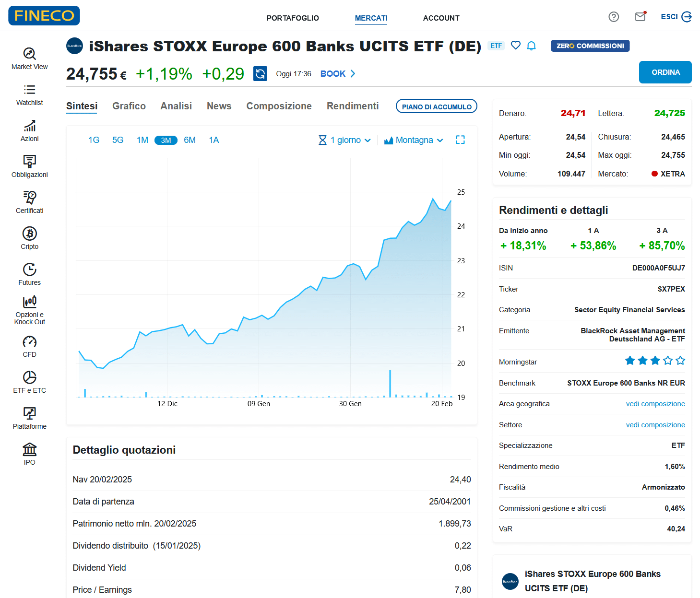
Task: Click the price chart area
Action: (x=265, y=278)
